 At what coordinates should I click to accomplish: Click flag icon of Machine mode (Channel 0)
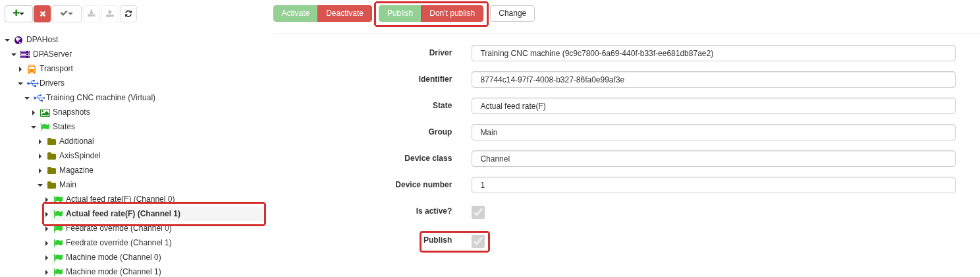point(58,257)
